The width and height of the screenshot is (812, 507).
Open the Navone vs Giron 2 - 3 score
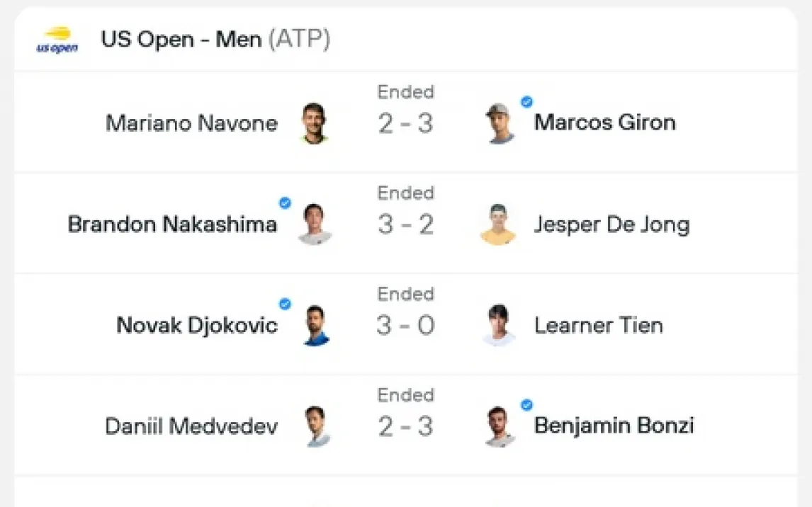[x=405, y=124]
